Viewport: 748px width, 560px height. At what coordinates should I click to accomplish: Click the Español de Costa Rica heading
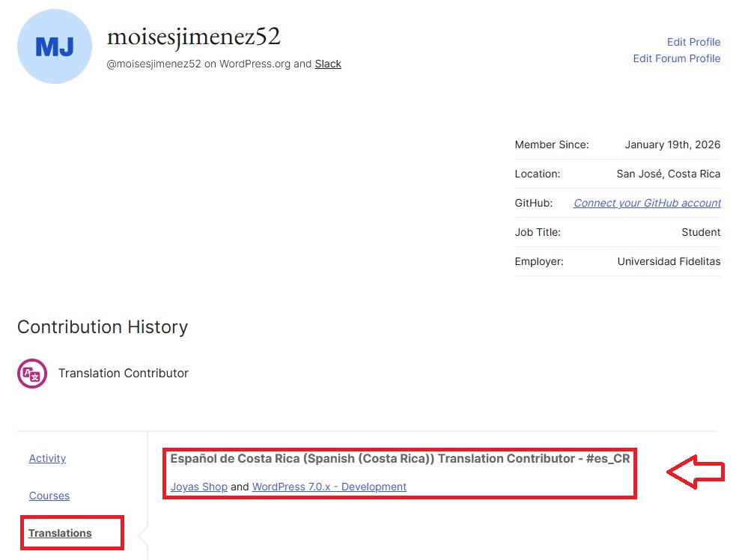(x=400, y=458)
